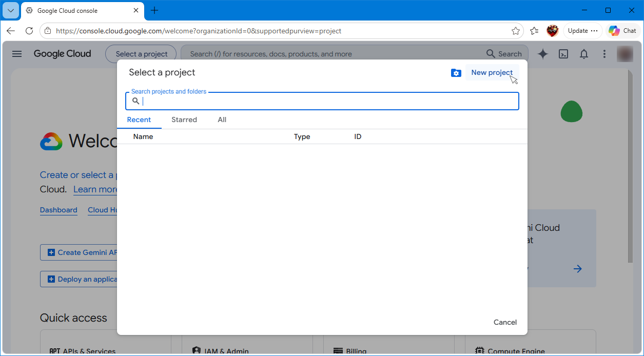The height and width of the screenshot is (356, 644).
Task: Click the page vertical scrollbar
Action: coord(630,166)
